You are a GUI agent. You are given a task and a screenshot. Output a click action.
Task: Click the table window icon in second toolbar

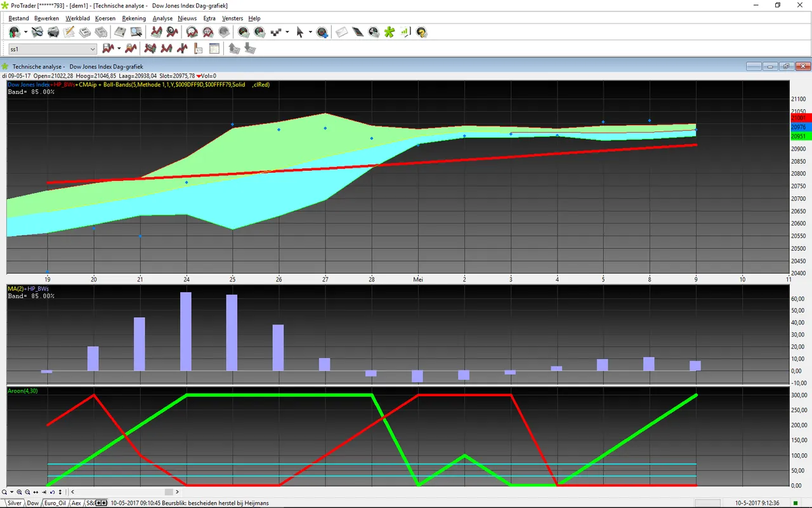[x=214, y=48]
